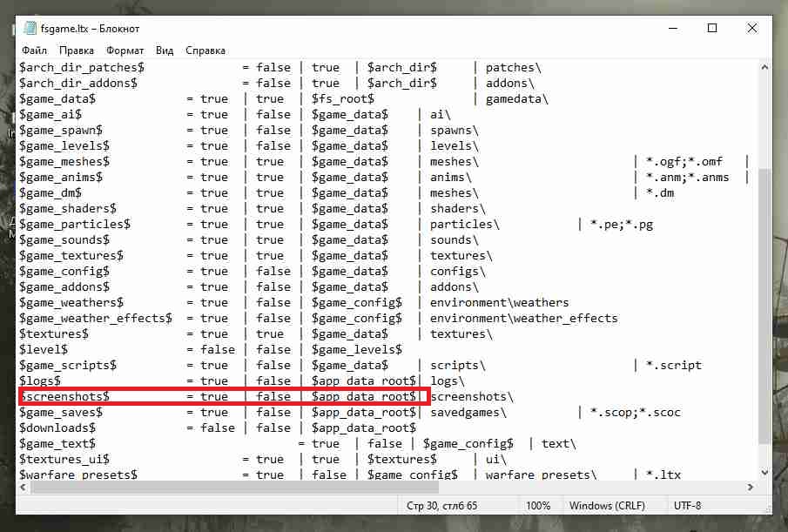This screenshot has width=788, height=532.
Task: Click the screenshots\ path text
Action: click(472, 396)
